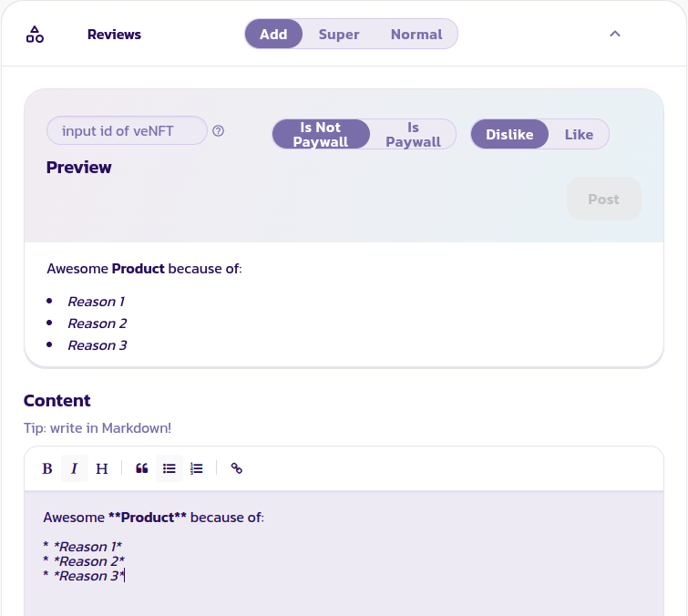Viewport: 688px width, 616px height.
Task: Switch to the Normal tab
Action: click(x=416, y=35)
